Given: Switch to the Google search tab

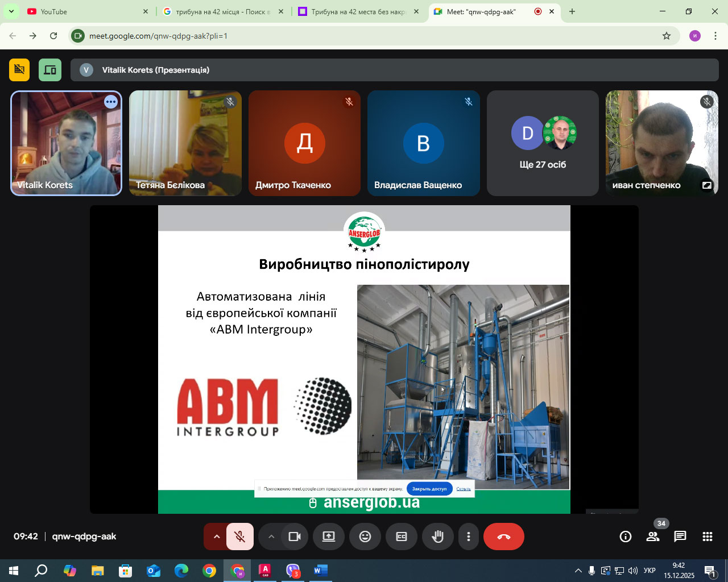Looking at the screenshot, I should pyautogui.click(x=222, y=11).
